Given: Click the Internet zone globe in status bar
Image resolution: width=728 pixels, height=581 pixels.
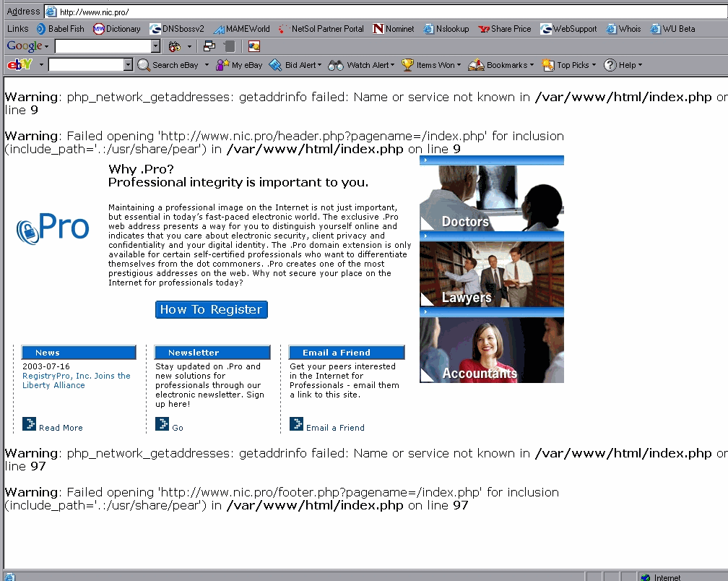Looking at the screenshot, I should coord(646,577).
